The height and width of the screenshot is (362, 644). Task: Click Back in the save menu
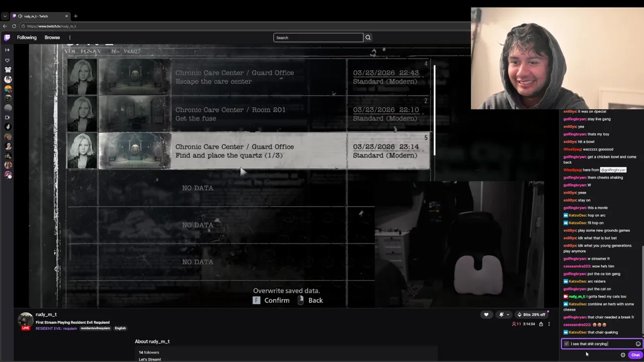click(x=310, y=300)
